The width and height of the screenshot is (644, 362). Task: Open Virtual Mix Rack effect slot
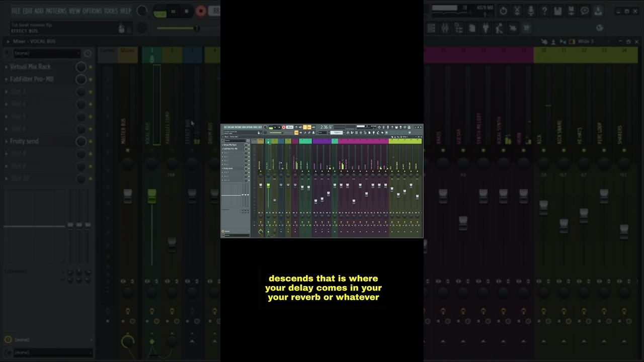[230, 145]
